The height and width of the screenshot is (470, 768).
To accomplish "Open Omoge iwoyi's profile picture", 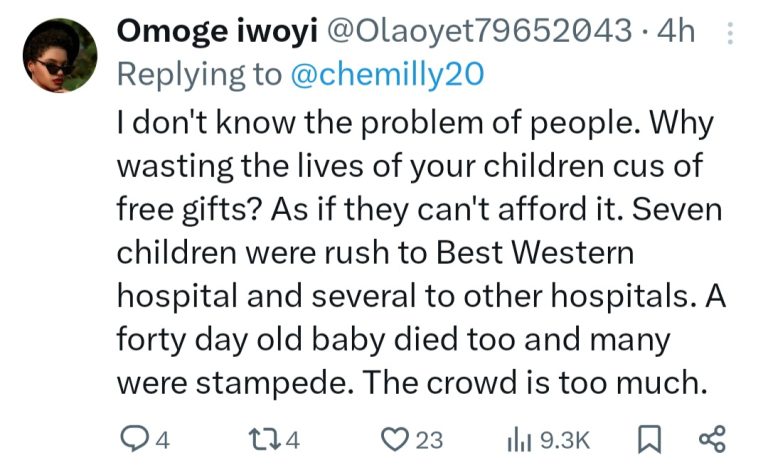I will pos(58,57).
